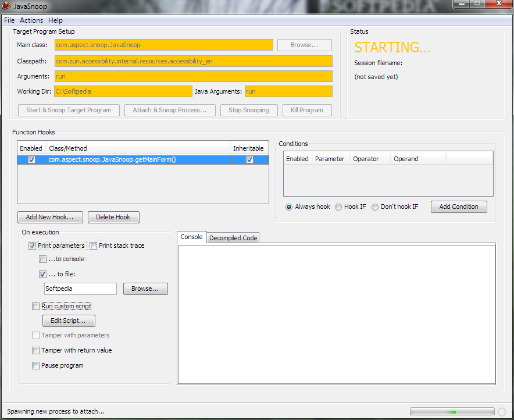
Task: Click the JavaSnoop title bar app icon
Action: 6,6
